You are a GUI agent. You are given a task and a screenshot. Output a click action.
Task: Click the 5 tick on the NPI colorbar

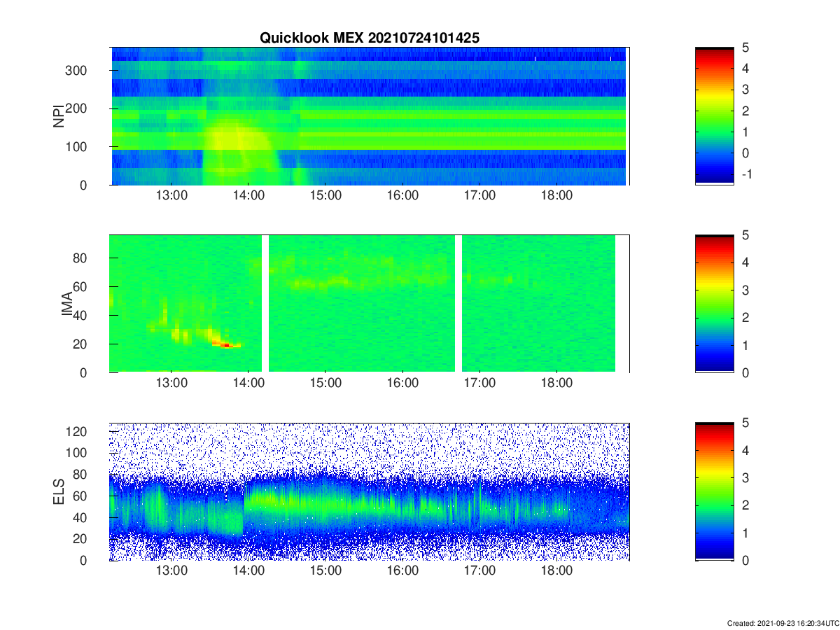[x=746, y=48]
